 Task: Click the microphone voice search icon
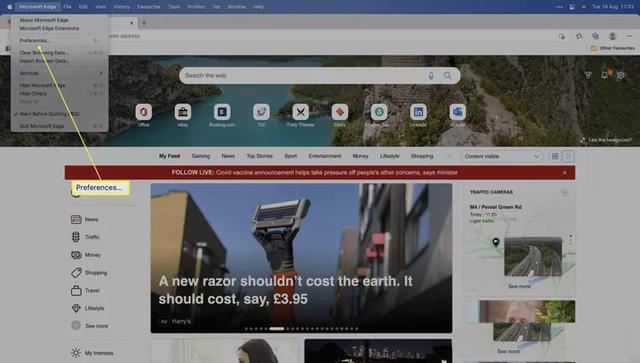[x=431, y=76]
